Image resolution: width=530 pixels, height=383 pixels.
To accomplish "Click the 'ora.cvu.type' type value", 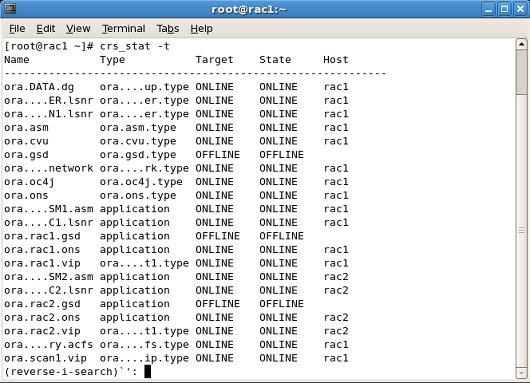I will [x=138, y=141].
